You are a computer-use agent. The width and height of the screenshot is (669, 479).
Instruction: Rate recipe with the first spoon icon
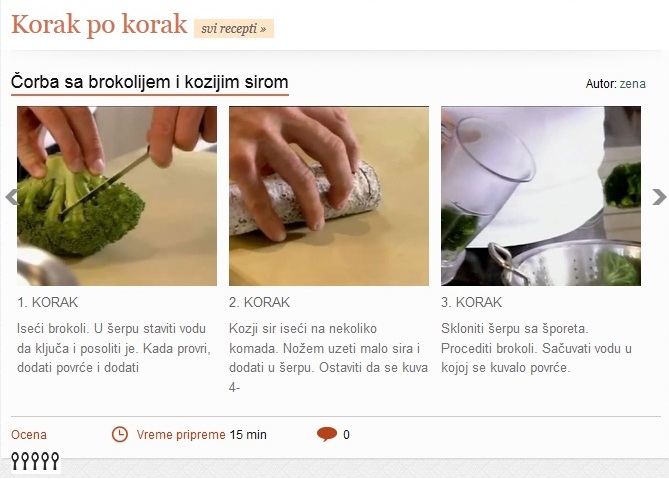[x=16, y=461]
